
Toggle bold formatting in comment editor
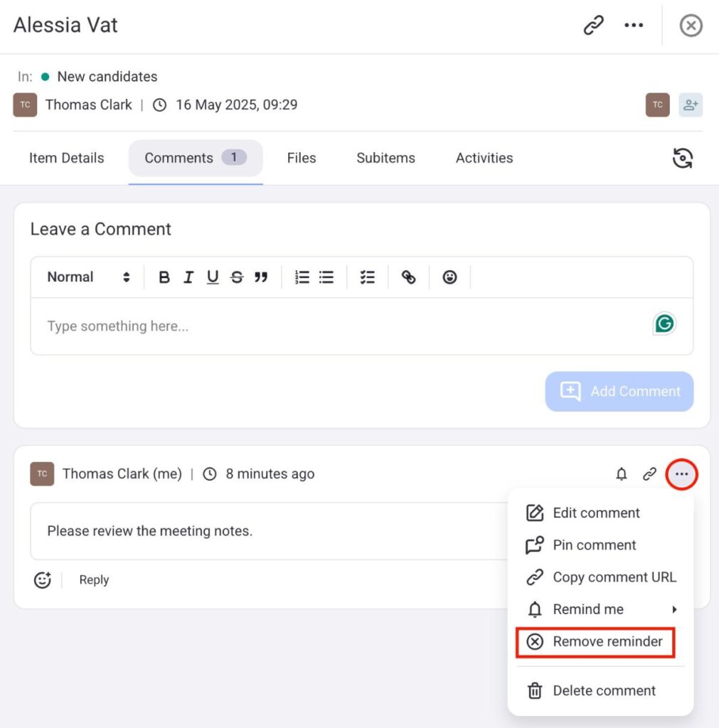164,277
